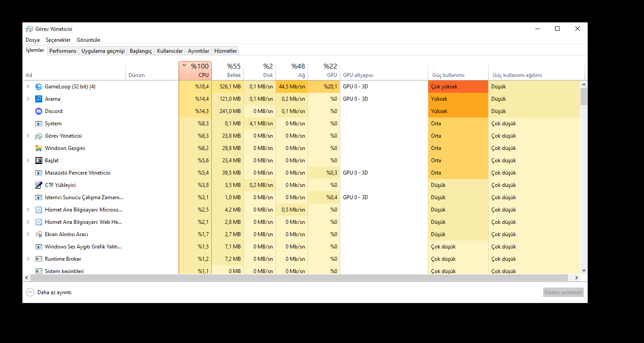This screenshot has width=644, height=343.
Task: Sort by the Bellek column header
Action: click(x=228, y=71)
